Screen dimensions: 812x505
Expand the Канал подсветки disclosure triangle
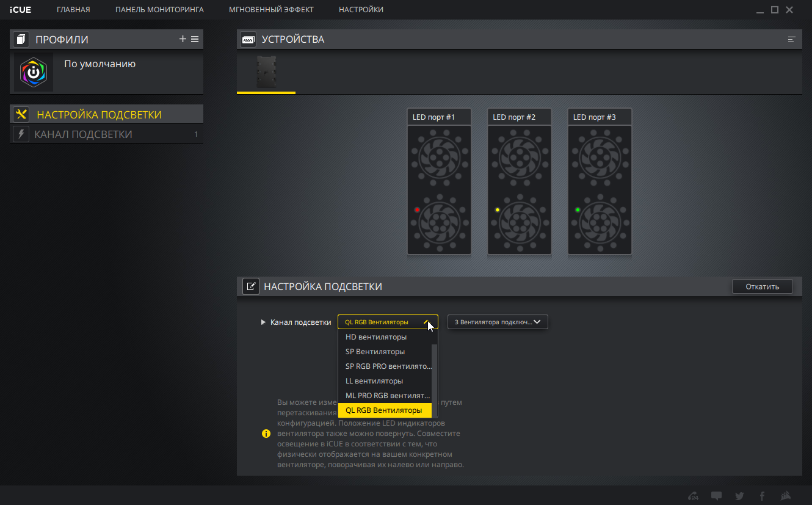point(263,322)
